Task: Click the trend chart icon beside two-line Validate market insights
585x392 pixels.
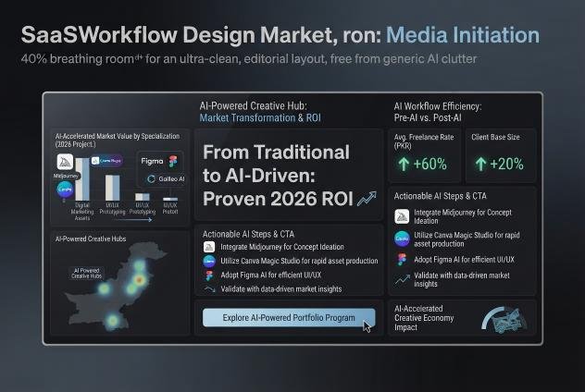Action: point(402,279)
